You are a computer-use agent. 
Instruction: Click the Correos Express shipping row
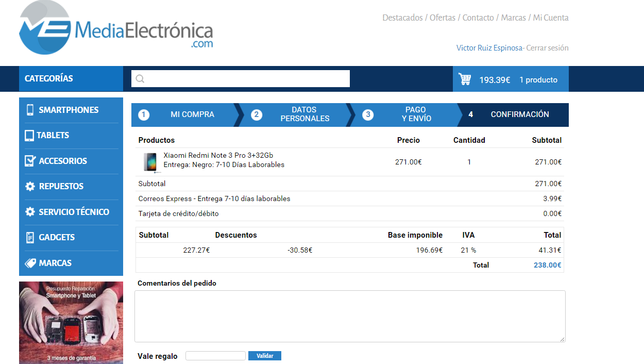(x=350, y=198)
